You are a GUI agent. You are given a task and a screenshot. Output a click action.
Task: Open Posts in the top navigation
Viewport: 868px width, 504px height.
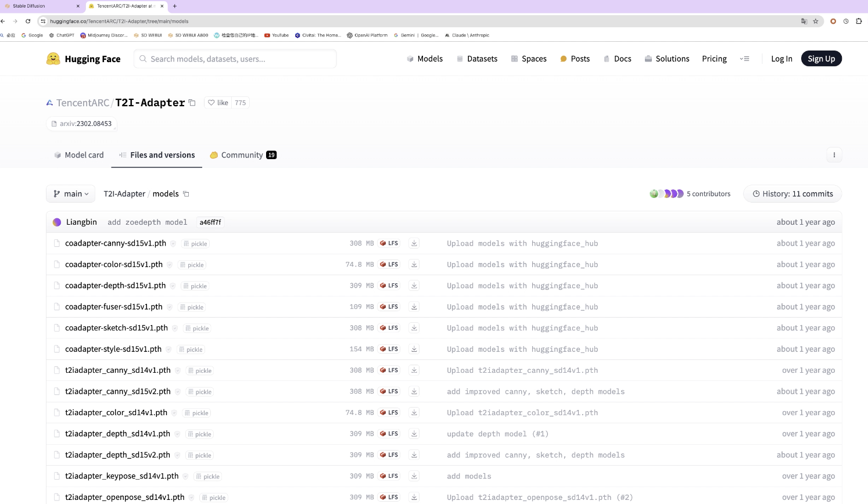click(575, 59)
